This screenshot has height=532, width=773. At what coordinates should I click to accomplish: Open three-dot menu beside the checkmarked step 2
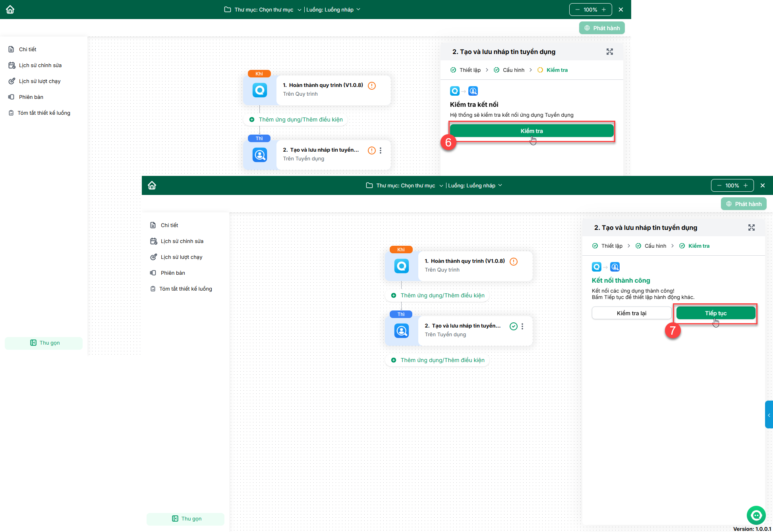(x=522, y=326)
